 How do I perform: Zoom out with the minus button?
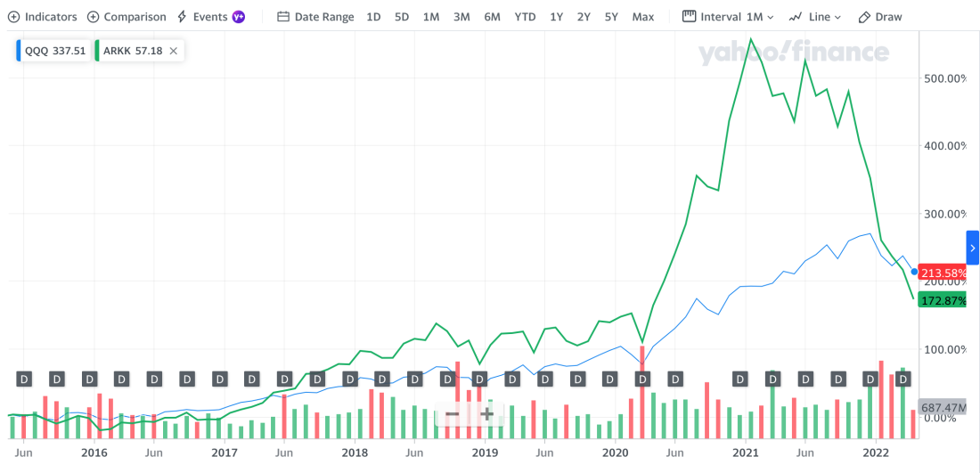point(453,413)
